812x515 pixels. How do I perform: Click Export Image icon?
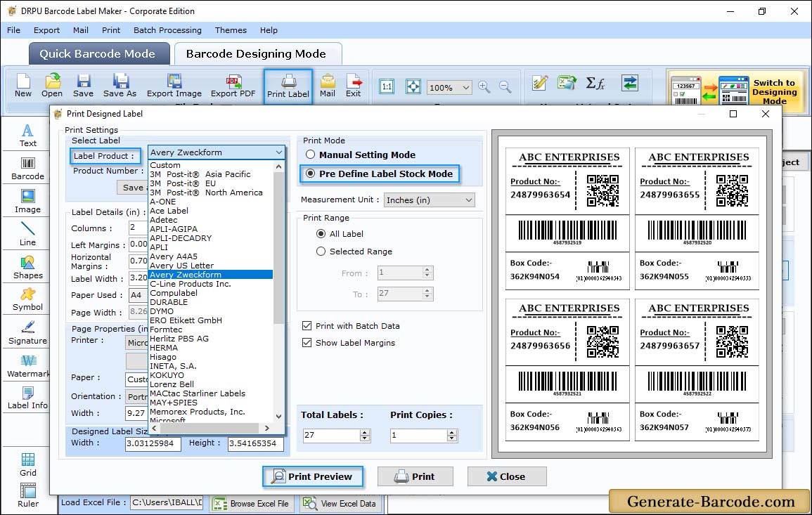click(x=174, y=86)
